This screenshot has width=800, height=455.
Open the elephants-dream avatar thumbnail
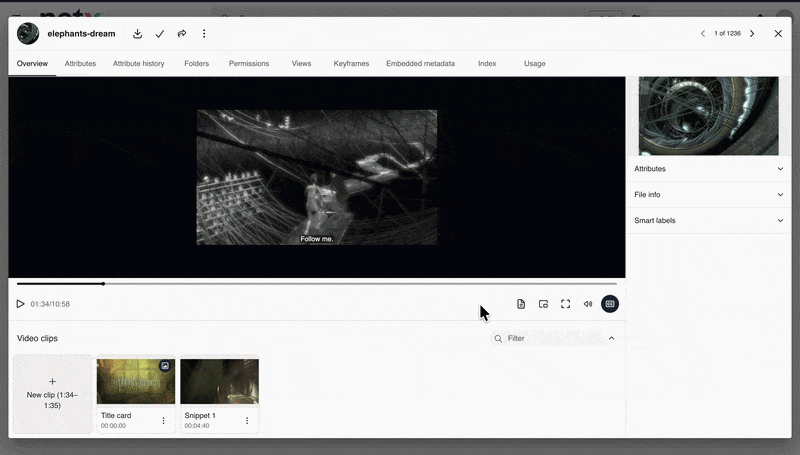pos(28,34)
